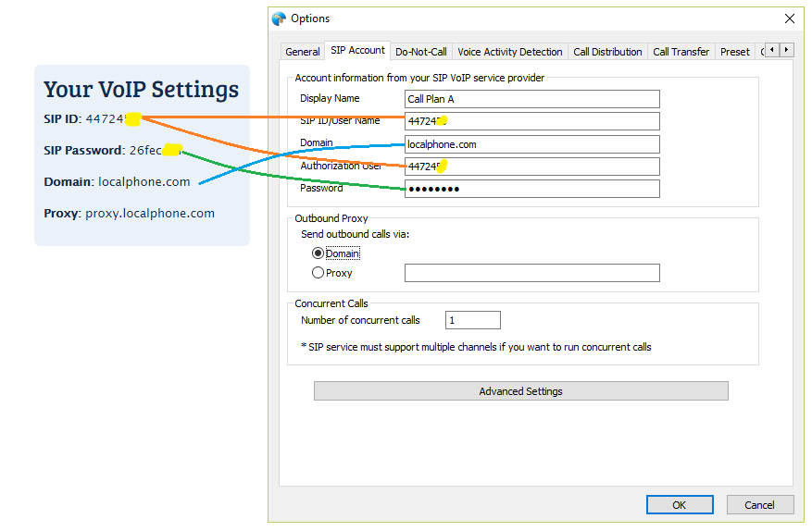The width and height of the screenshot is (812, 531).
Task: Click the Password field
Action: 531,189
